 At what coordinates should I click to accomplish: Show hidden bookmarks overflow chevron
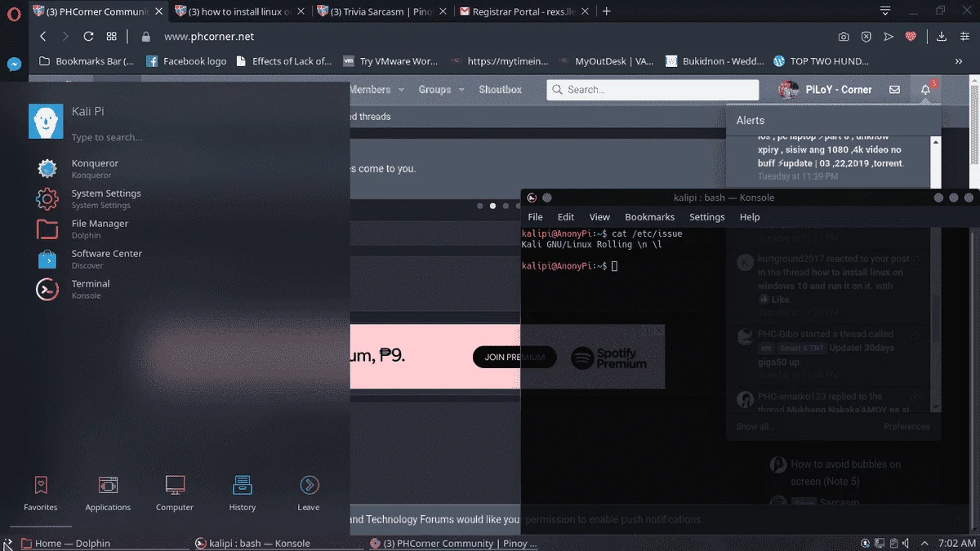pyautogui.click(x=959, y=61)
